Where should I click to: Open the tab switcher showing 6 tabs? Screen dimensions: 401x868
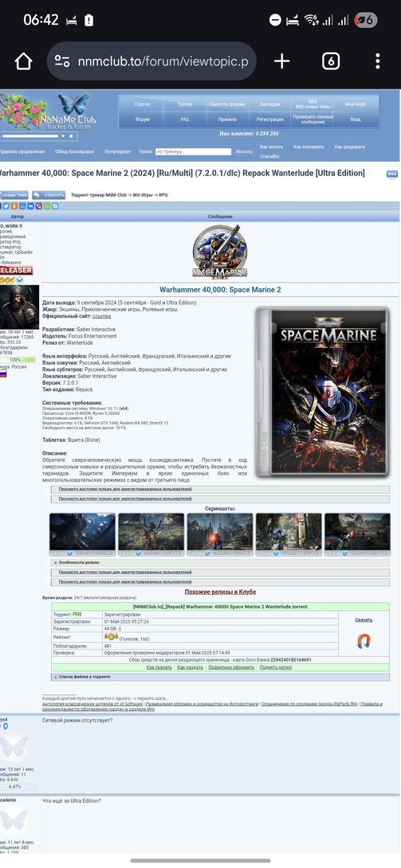(331, 61)
